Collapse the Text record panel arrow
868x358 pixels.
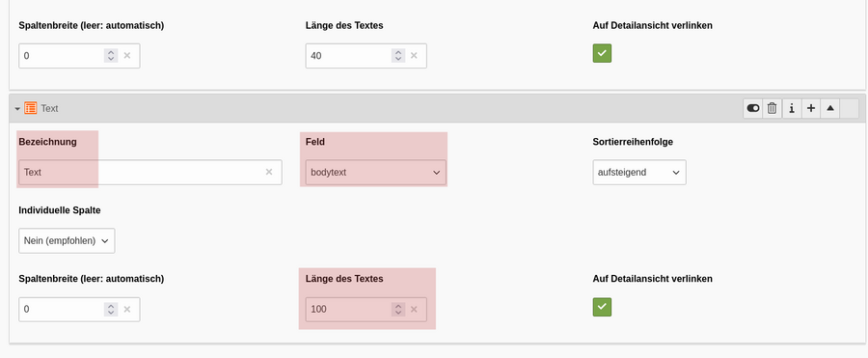17,109
